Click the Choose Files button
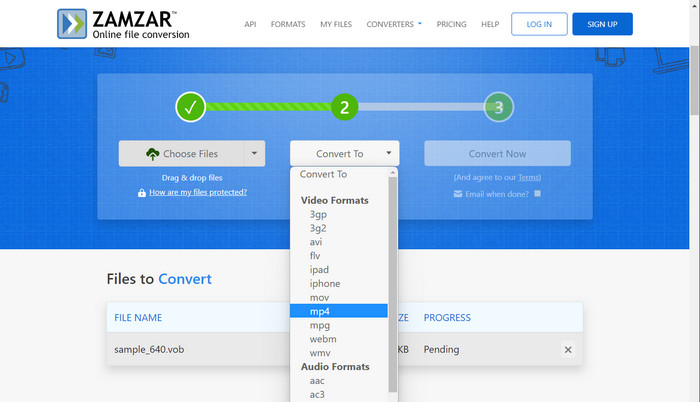This screenshot has height=402, width=700. (181, 153)
